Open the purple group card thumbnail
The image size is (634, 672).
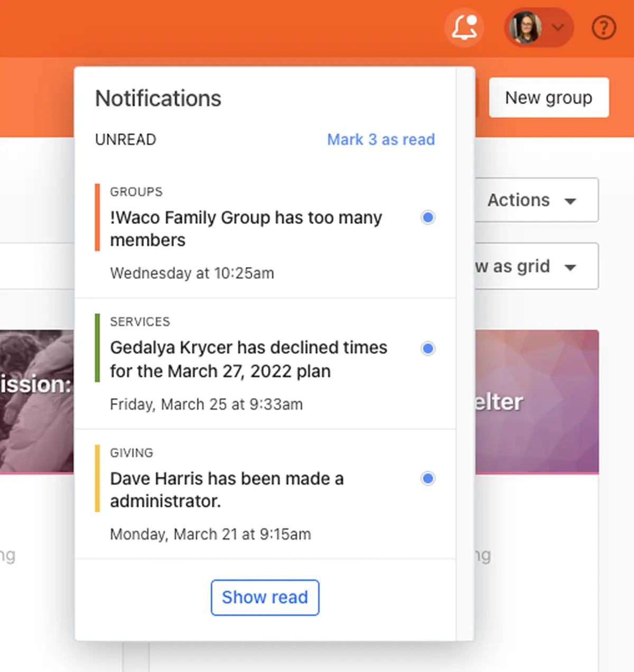click(x=537, y=402)
